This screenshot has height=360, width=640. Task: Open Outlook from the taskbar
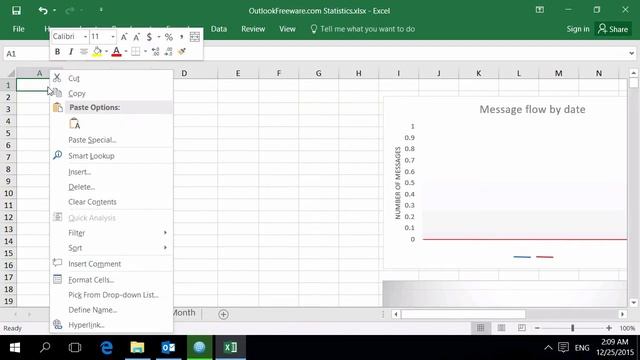pos(168,347)
